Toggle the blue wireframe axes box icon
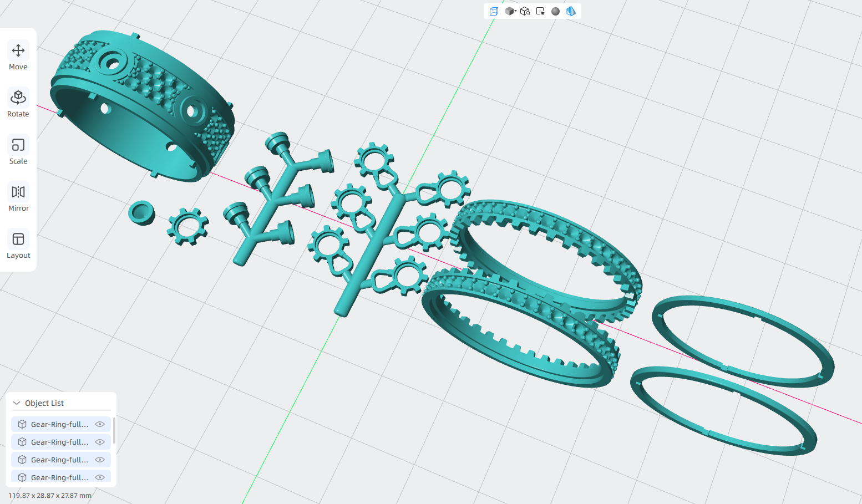 pyautogui.click(x=494, y=11)
